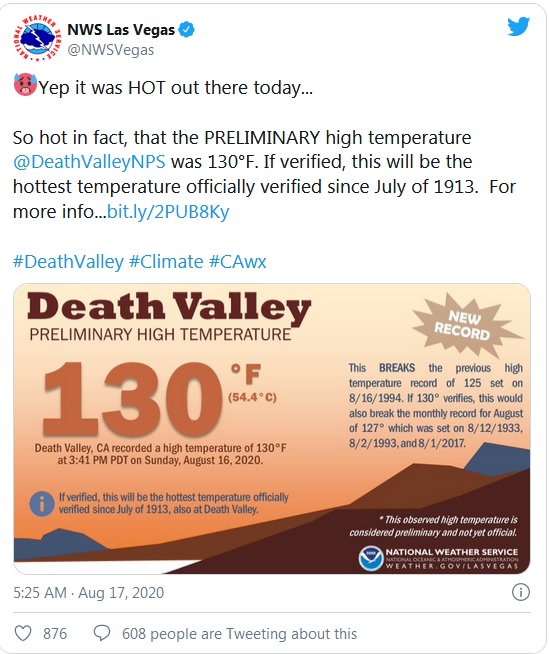Open the NWS Las Vegas profile avatar
The image size is (549, 654).
(37, 38)
